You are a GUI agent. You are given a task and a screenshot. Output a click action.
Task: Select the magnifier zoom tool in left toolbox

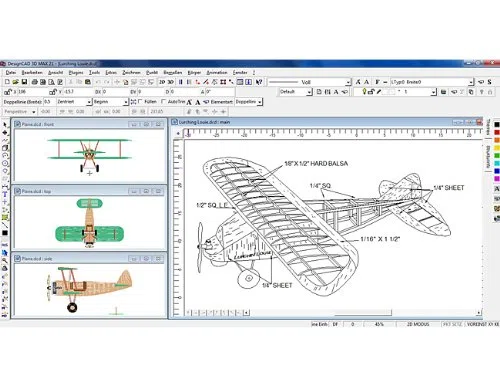tap(5, 261)
